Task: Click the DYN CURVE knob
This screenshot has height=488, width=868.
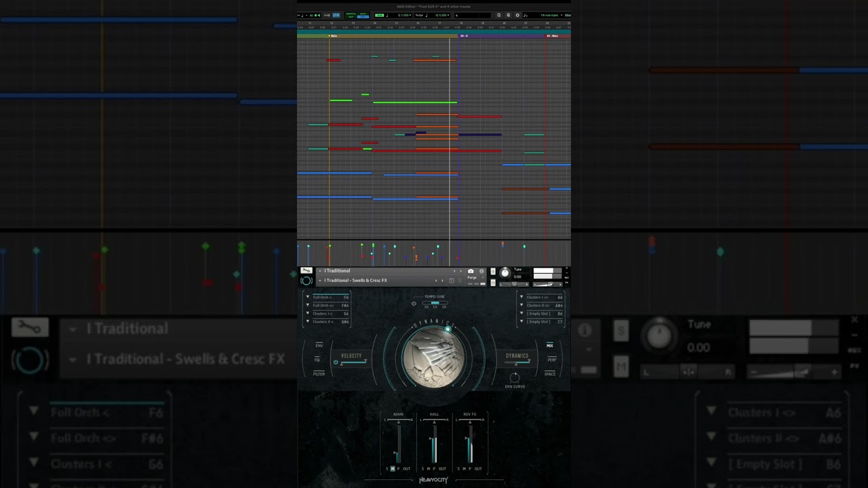Action: 515,377
